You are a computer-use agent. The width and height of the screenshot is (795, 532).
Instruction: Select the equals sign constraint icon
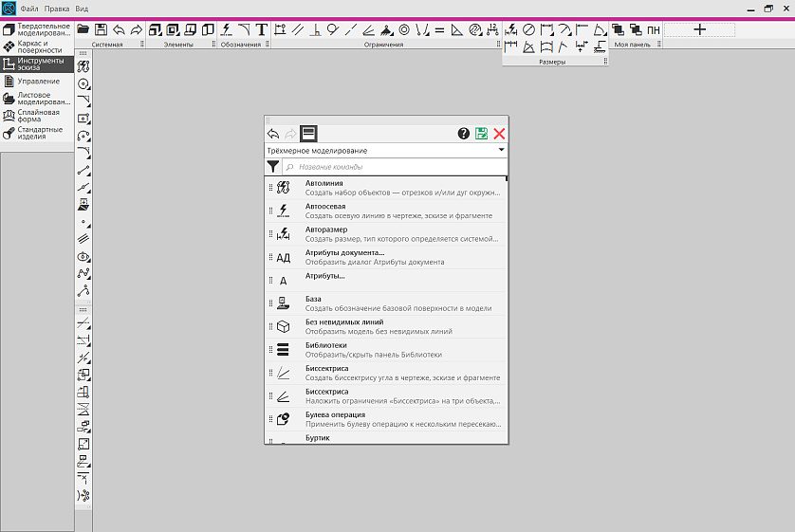439,29
